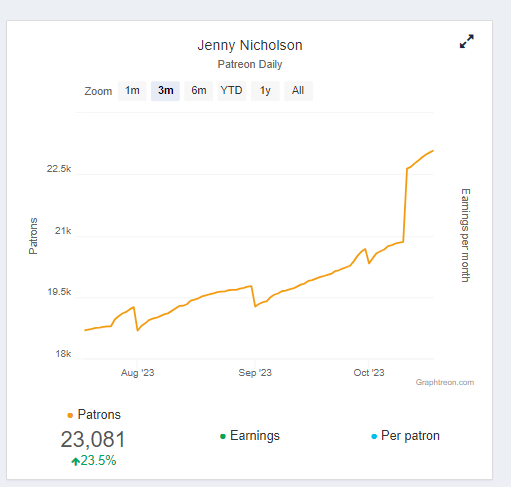Open the Graphtreon.com credit link
The height and width of the screenshot is (487, 511).
click(445, 382)
